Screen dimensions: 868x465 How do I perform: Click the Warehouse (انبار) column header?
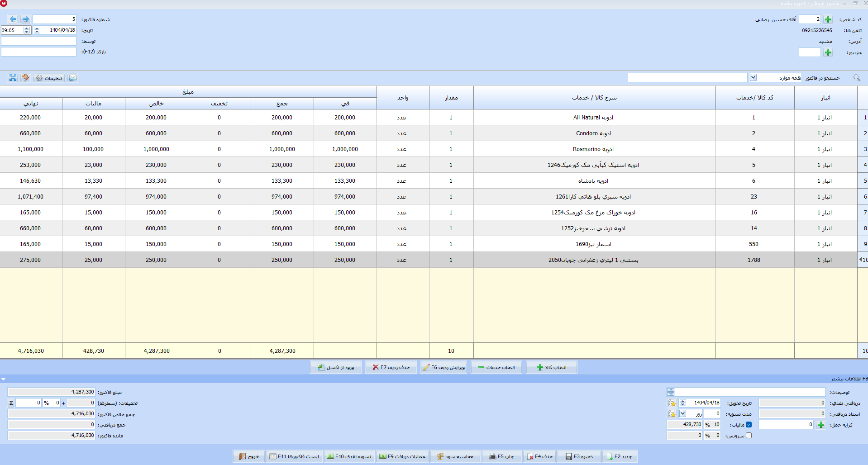(x=826, y=98)
